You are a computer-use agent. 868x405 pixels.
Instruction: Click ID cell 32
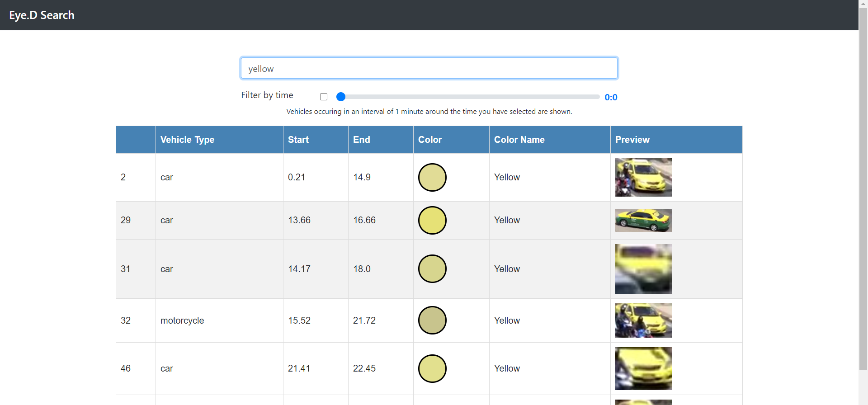(x=136, y=320)
